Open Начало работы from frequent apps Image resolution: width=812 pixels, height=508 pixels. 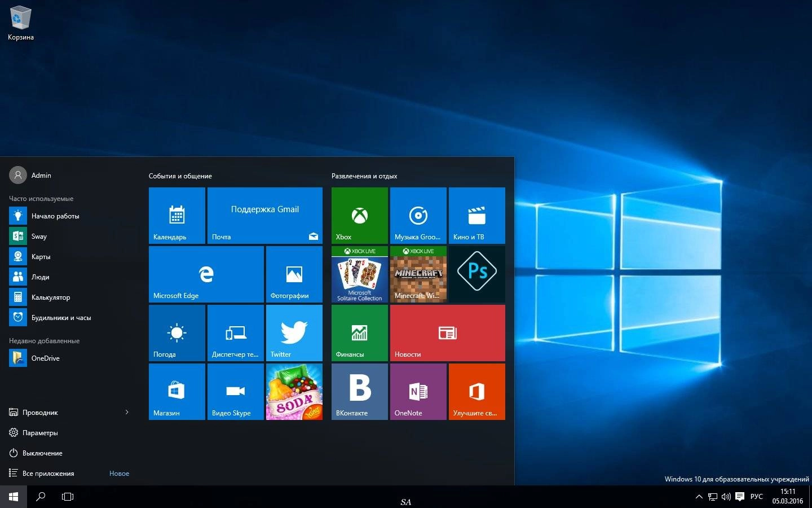[x=70, y=216]
